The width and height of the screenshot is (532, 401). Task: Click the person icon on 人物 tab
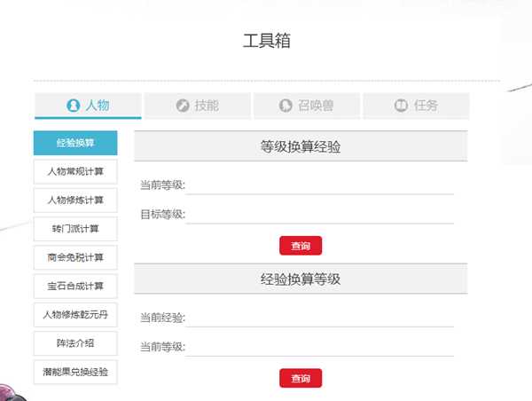tap(74, 106)
